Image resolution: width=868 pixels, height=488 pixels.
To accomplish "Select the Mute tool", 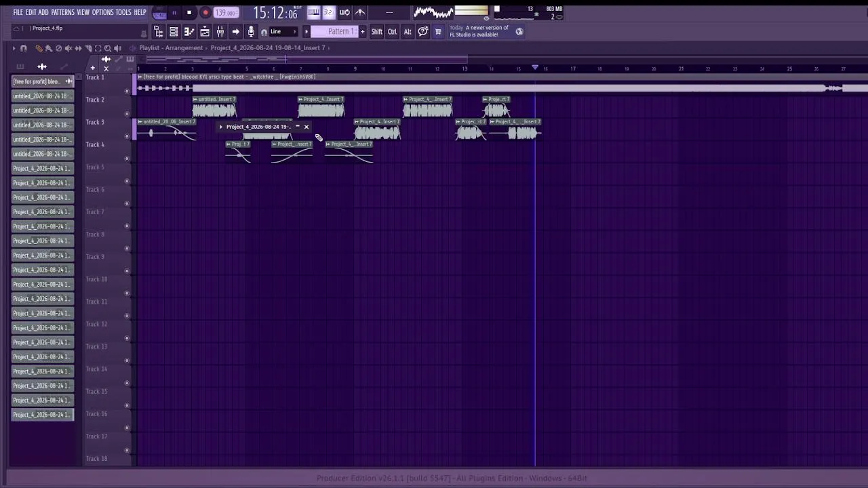I will coord(68,48).
